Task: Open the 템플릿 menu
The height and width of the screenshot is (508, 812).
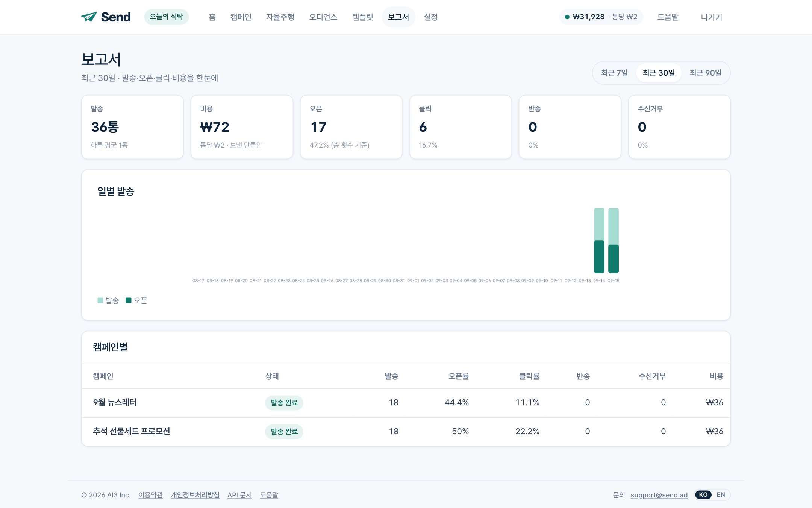Action: click(x=363, y=17)
